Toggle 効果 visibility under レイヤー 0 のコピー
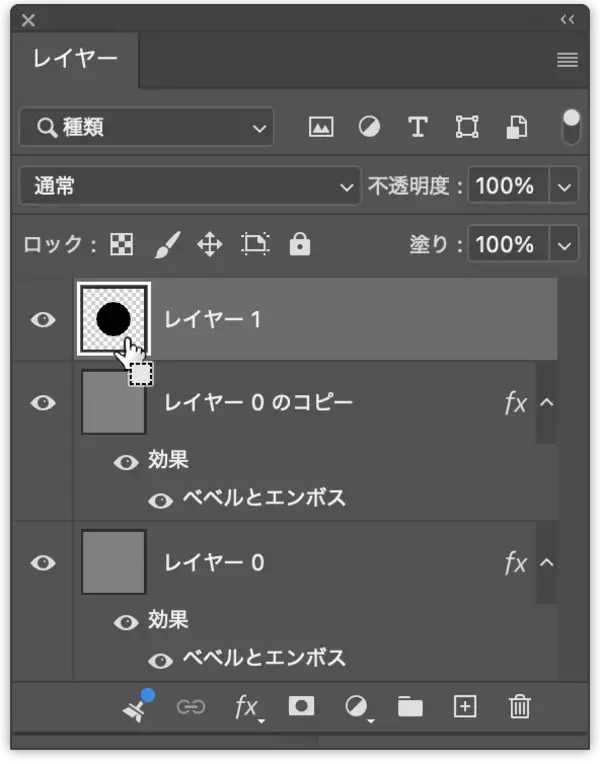Viewport: 600px width, 764px height. (126, 461)
